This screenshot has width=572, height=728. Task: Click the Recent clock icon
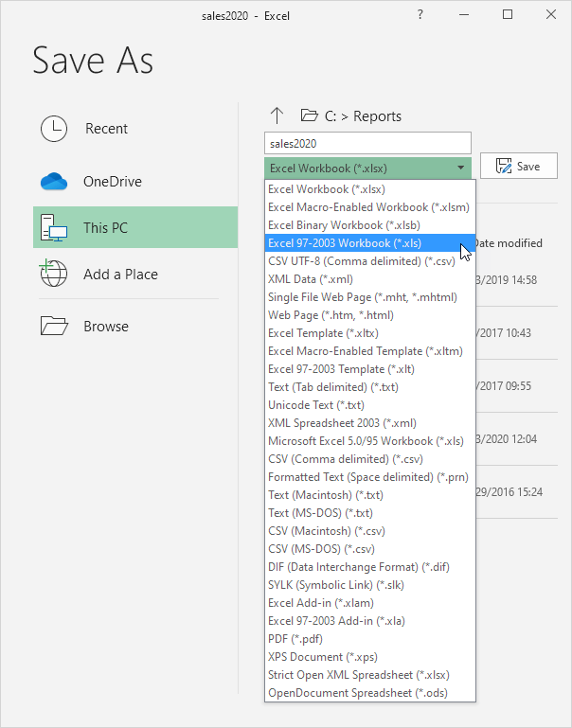point(54,129)
